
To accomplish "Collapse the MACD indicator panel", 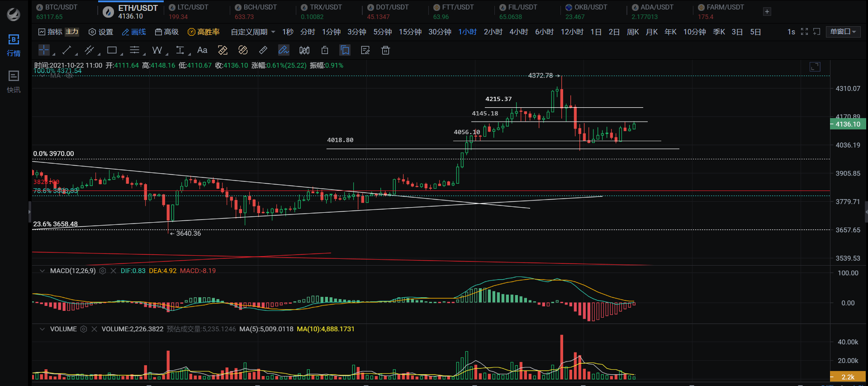I will (42, 271).
